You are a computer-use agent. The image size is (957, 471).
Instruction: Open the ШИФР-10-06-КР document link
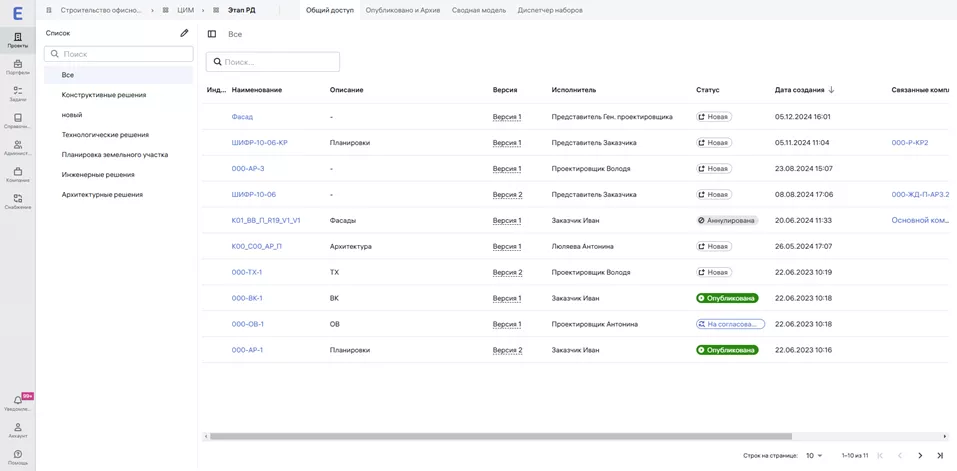pyautogui.click(x=259, y=143)
